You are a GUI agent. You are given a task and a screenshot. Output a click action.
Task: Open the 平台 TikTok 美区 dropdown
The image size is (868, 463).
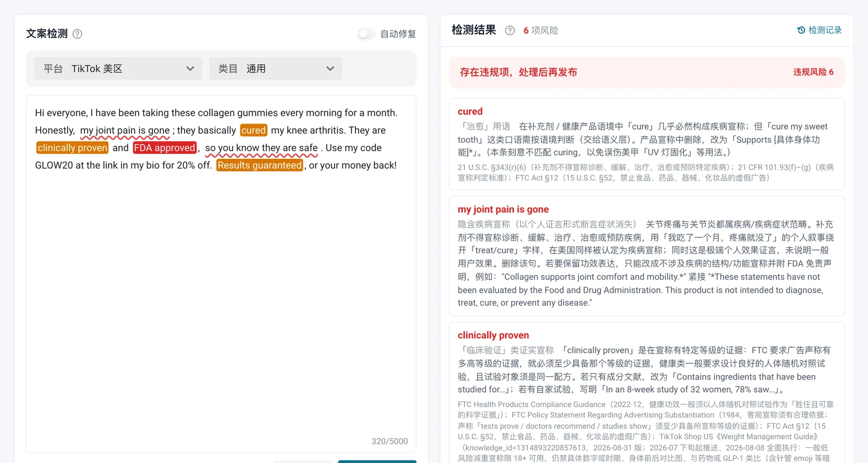[118, 69]
